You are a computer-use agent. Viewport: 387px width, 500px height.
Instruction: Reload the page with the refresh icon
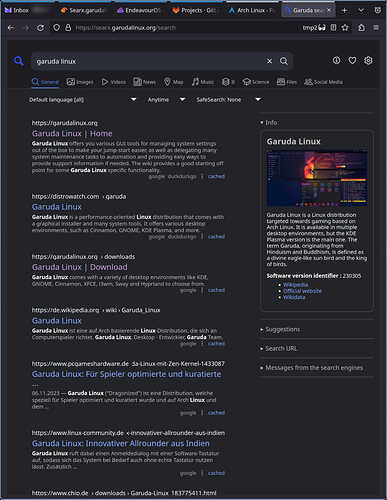coord(40,28)
